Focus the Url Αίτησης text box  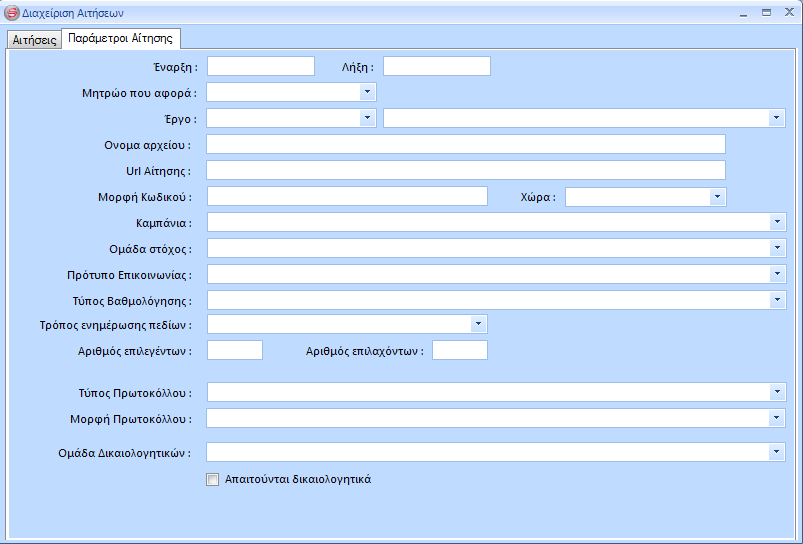465,170
